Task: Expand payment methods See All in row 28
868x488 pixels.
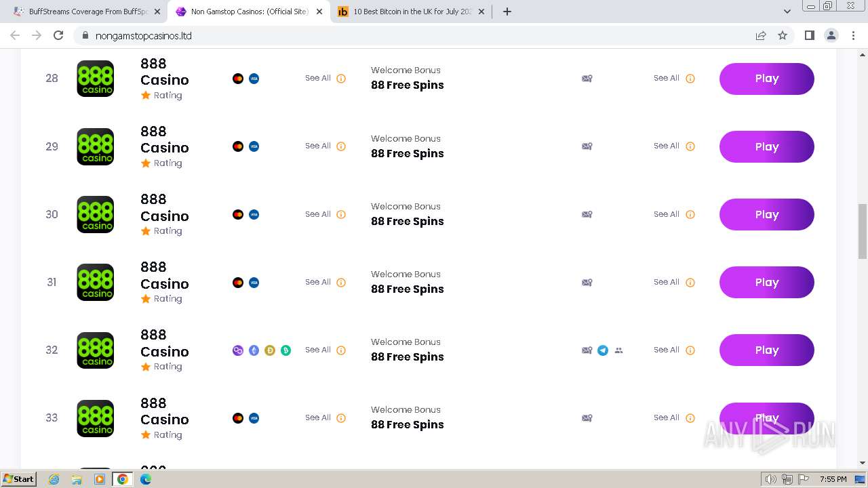Action: tap(318, 78)
